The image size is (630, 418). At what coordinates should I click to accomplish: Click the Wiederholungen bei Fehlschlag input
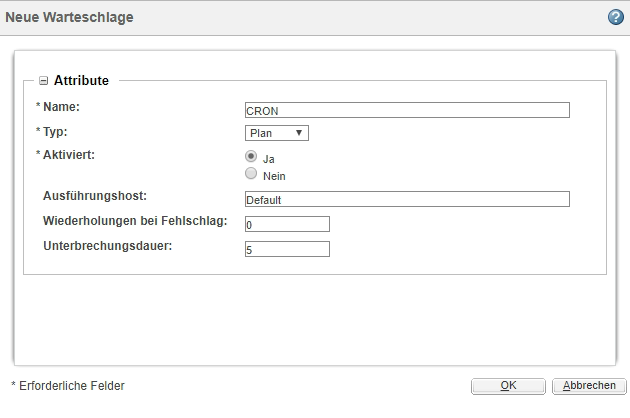(286, 224)
